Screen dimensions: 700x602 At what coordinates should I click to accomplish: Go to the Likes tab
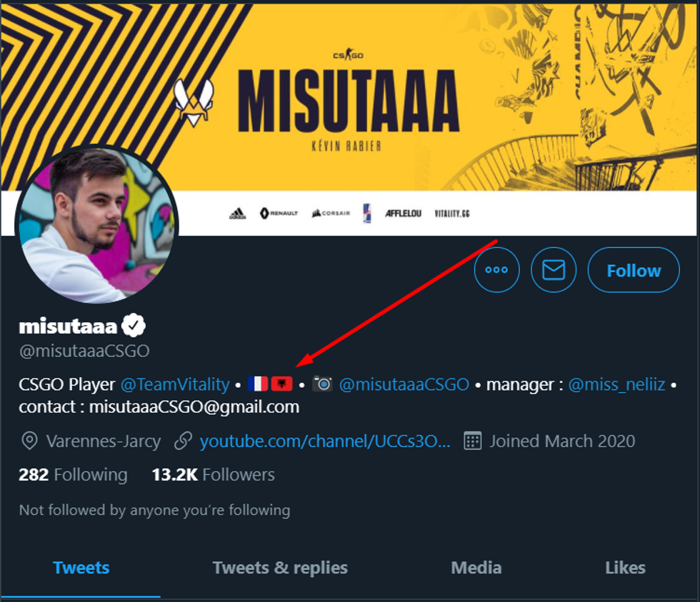625,568
